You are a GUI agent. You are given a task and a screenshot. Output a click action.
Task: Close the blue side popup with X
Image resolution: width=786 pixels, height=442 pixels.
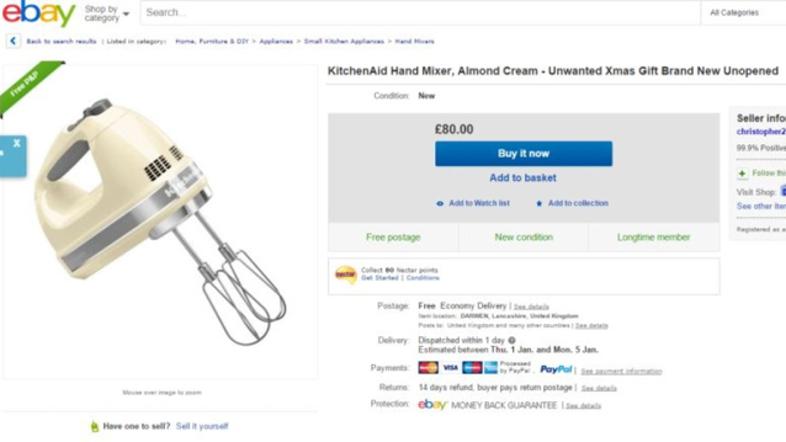(17, 144)
